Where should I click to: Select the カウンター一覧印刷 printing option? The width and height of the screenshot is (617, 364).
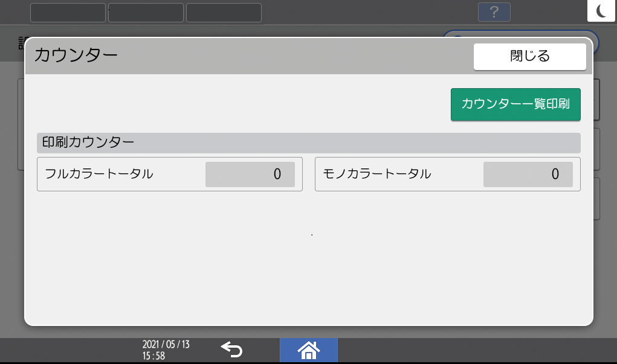[515, 104]
